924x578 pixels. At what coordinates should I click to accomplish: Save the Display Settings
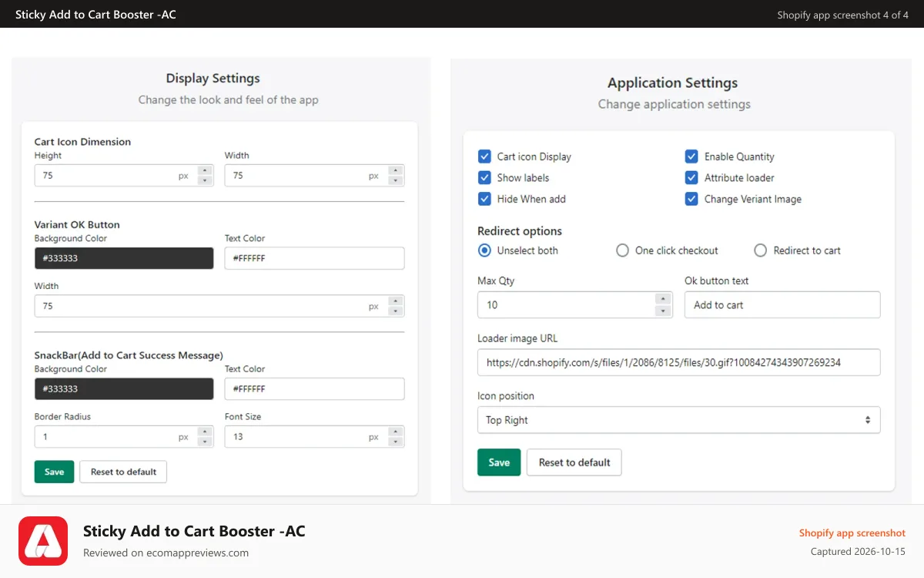(54, 472)
